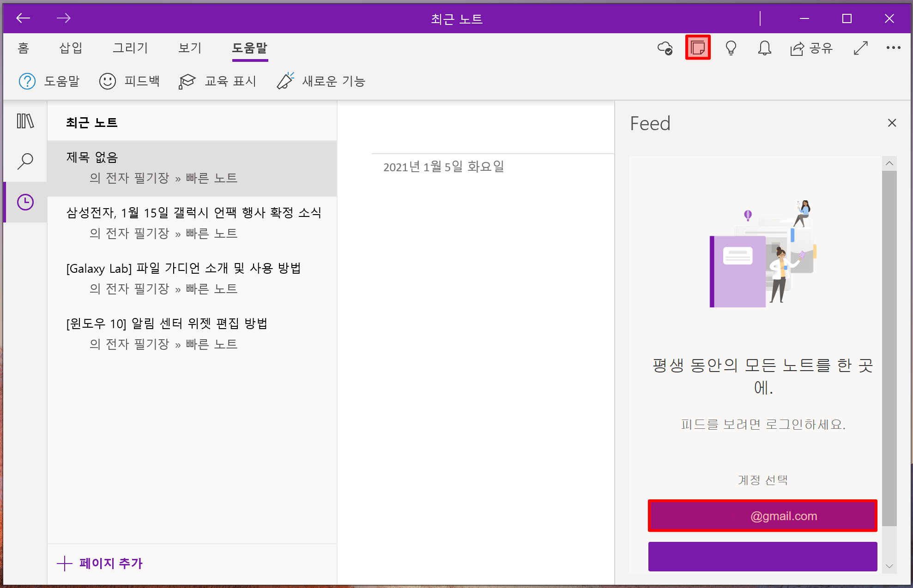Switch to the 삽입 tab
The width and height of the screenshot is (913, 588).
click(x=71, y=48)
